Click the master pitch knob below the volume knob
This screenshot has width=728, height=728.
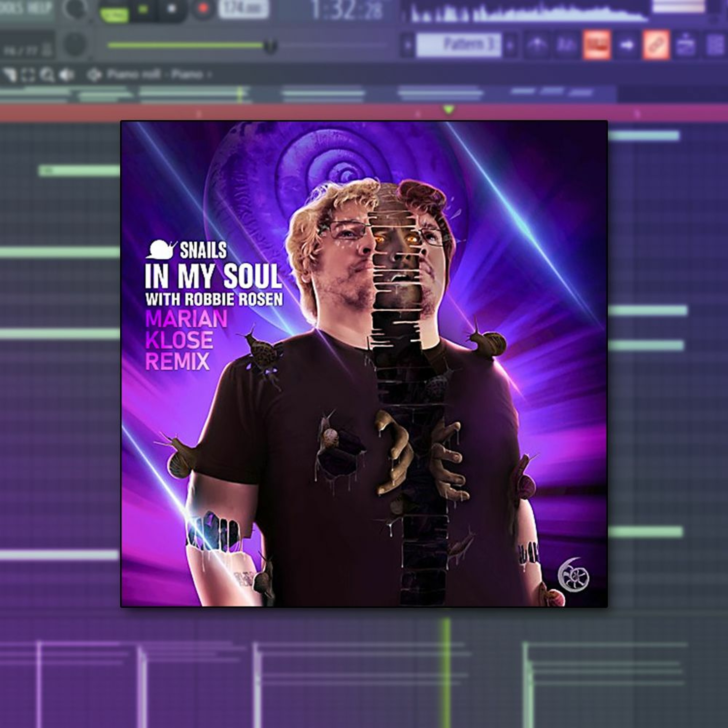(74, 44)
